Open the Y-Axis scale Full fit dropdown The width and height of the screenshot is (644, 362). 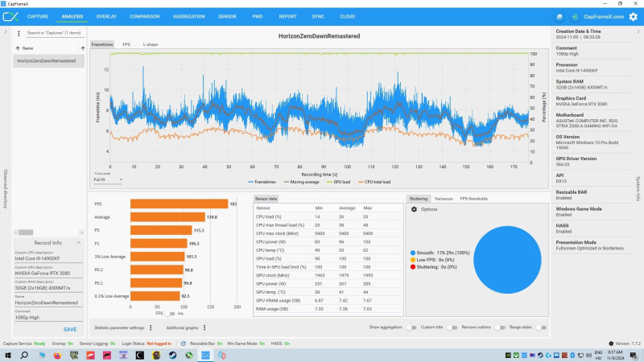[x=108, y=179]
